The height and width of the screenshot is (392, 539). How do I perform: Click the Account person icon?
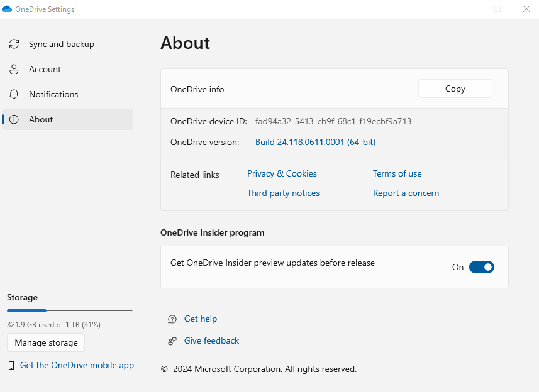(14, 69)
